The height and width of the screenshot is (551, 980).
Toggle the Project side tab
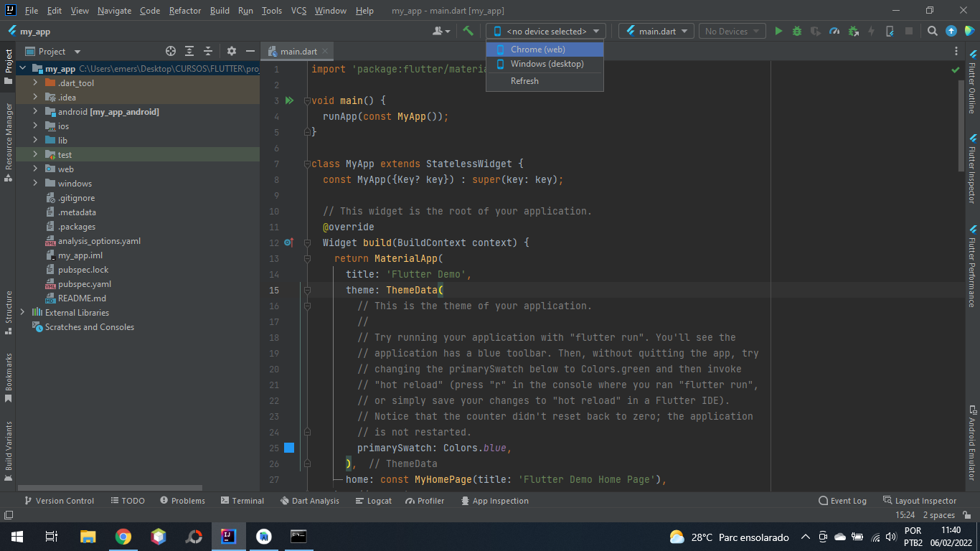click(x=9, y=67)
